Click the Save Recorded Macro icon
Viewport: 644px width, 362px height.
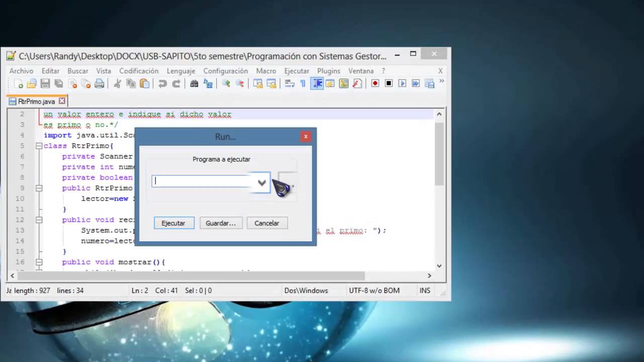click(429, 83)
